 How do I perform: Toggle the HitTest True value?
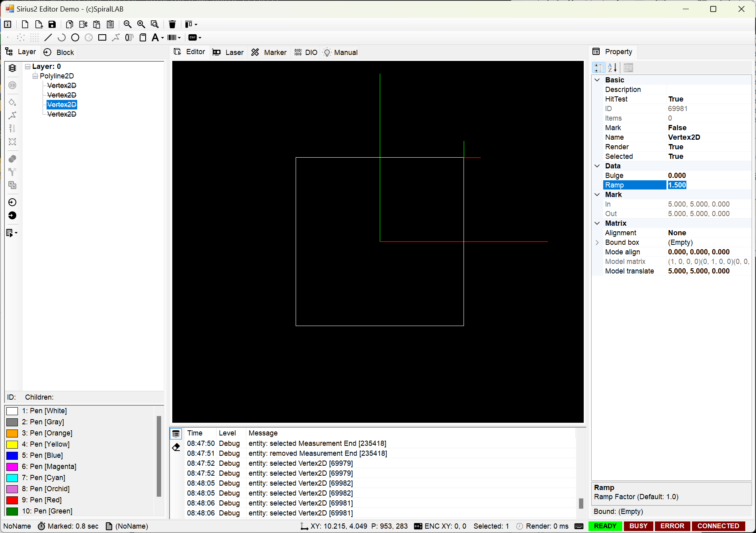pos(709,99)
